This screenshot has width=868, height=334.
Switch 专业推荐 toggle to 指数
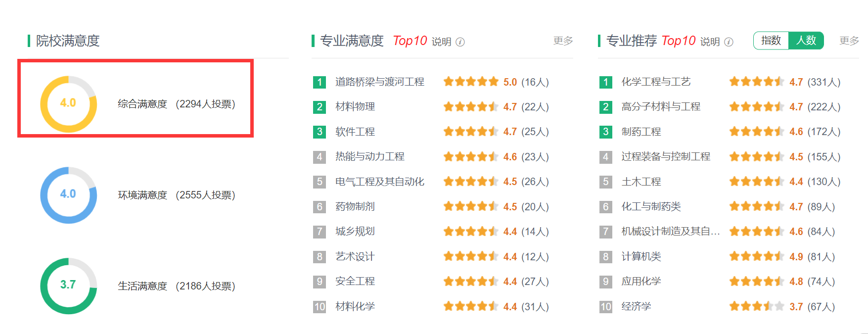(771, 41)
